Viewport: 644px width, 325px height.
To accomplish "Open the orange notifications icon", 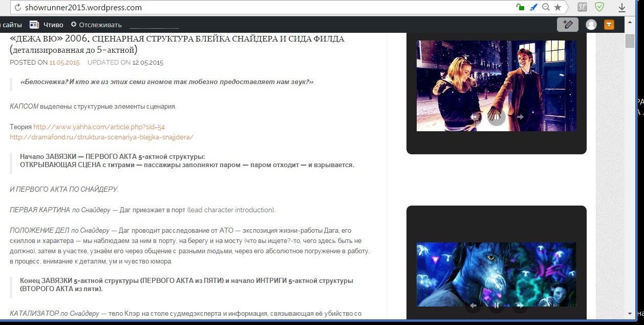I will pyautogui.click(x=609, y=24).
